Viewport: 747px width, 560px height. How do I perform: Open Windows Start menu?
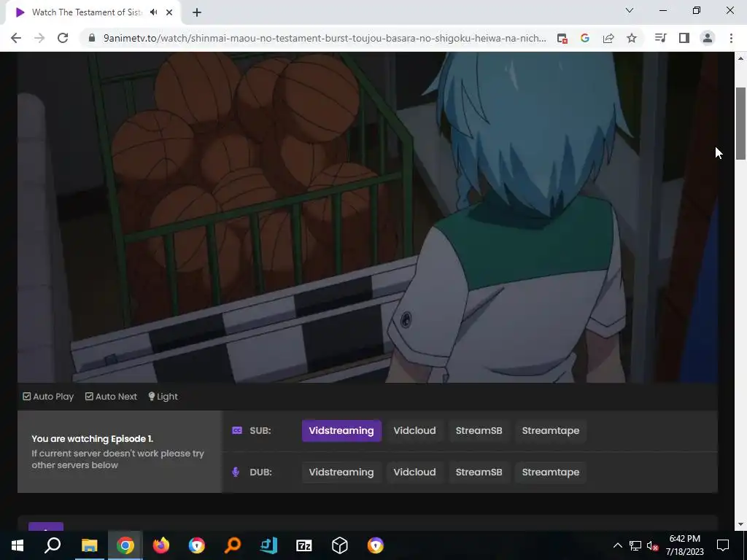click(18, 545)
